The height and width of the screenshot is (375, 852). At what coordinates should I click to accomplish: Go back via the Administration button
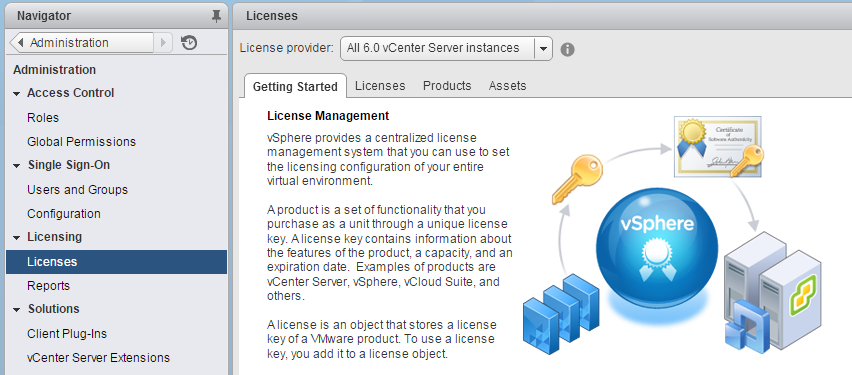tap(82, 42)
